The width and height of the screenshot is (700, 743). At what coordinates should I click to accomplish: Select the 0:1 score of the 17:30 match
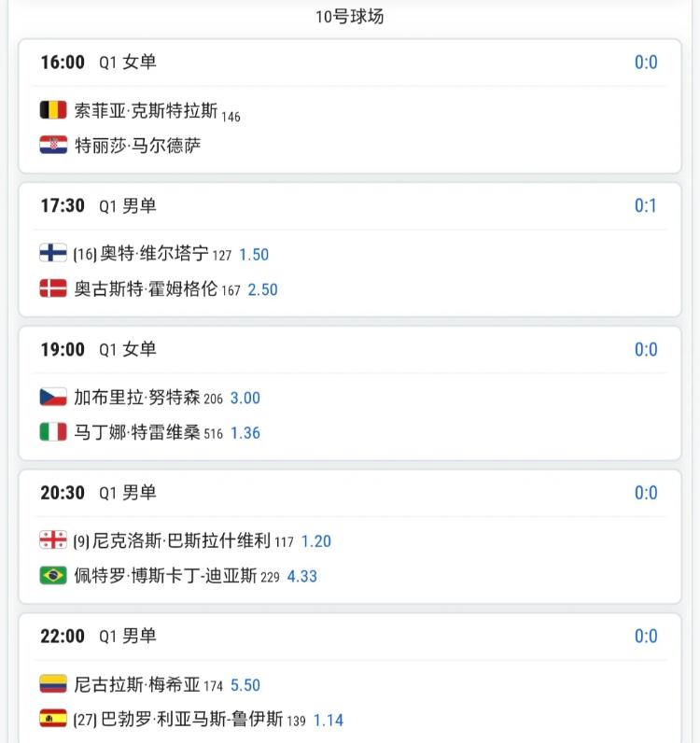tap(646, 205)
